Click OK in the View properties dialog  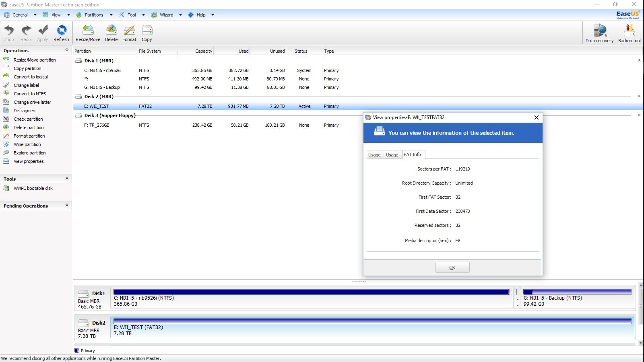(x=452, y=267)
